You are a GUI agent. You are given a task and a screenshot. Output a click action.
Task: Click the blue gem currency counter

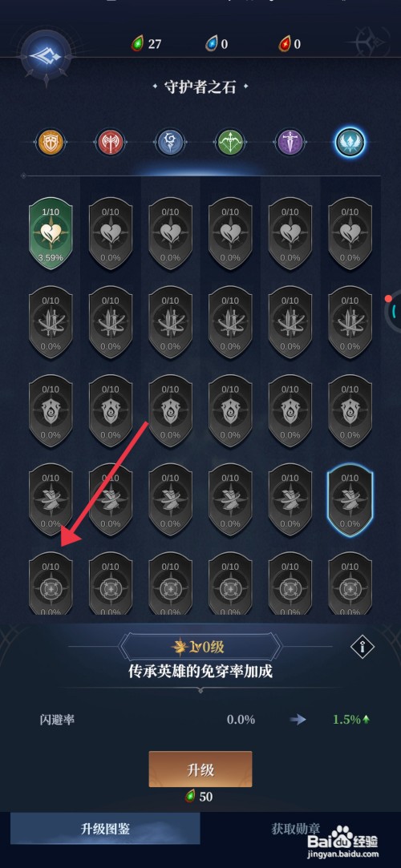click(x=217, y=44)
